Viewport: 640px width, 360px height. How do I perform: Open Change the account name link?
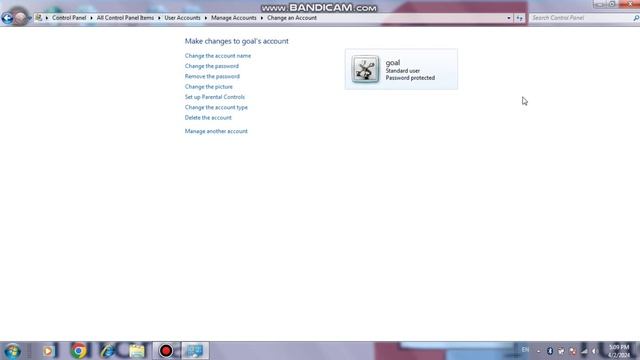click(x=218, y=56)
